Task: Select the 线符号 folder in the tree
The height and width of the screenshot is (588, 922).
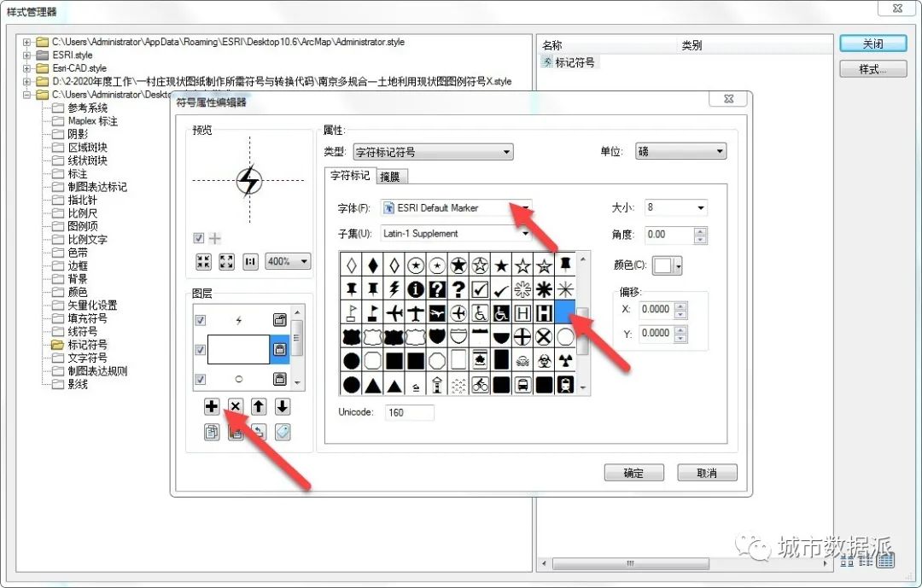Action: pyautogui.click(x=81, y=332)
